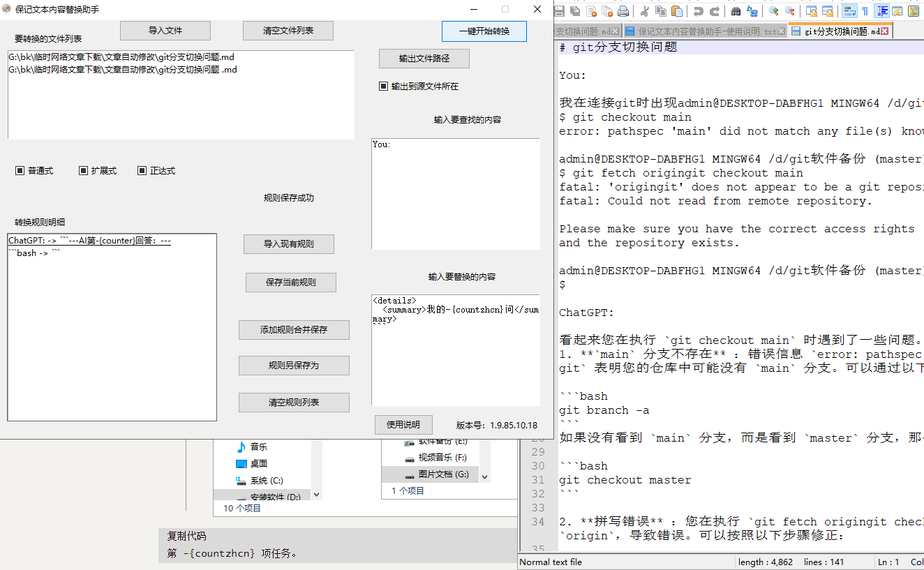Open Replace dialog icon in Notepad++

752,11
